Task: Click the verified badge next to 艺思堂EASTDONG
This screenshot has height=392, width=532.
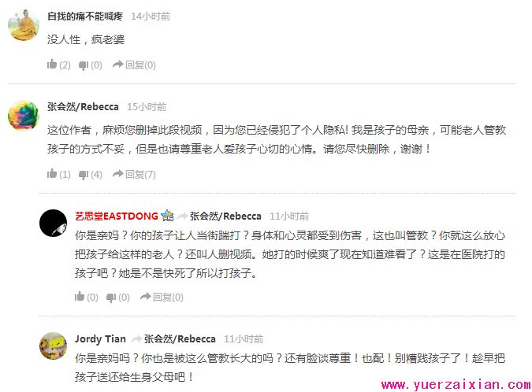Action: 167,216
